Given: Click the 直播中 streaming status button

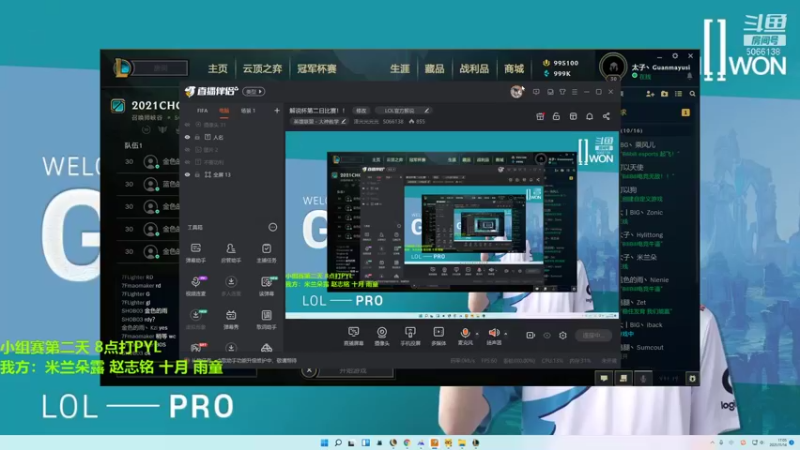Looking at the screenshot, I should click(x=593, y=335).
